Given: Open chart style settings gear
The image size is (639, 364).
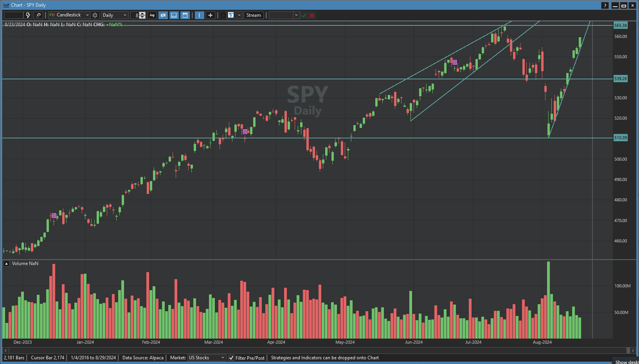Looking at the screenshot, I should click(95, 15).
